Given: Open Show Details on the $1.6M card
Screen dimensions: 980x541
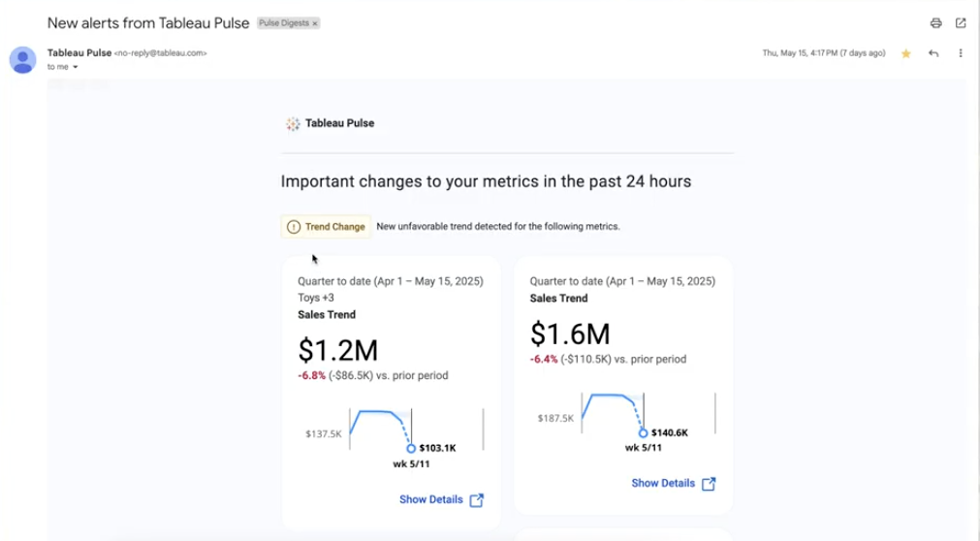Looking at the screenshot, I should (663, 483).
